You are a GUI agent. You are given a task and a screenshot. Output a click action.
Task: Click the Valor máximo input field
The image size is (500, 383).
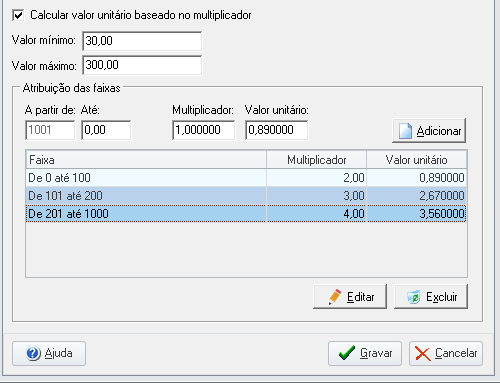click(x=142, y=65)
